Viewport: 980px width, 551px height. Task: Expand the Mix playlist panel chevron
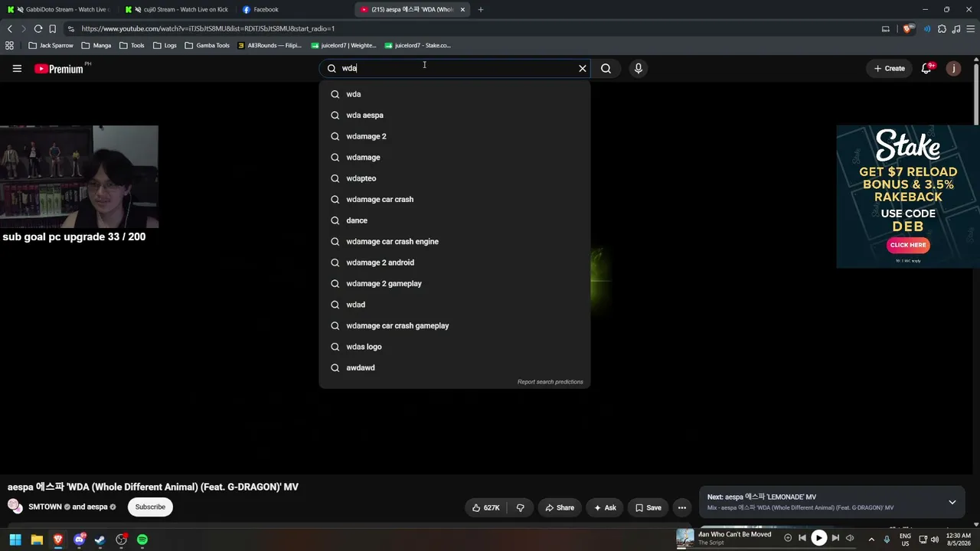pos(952,502)
